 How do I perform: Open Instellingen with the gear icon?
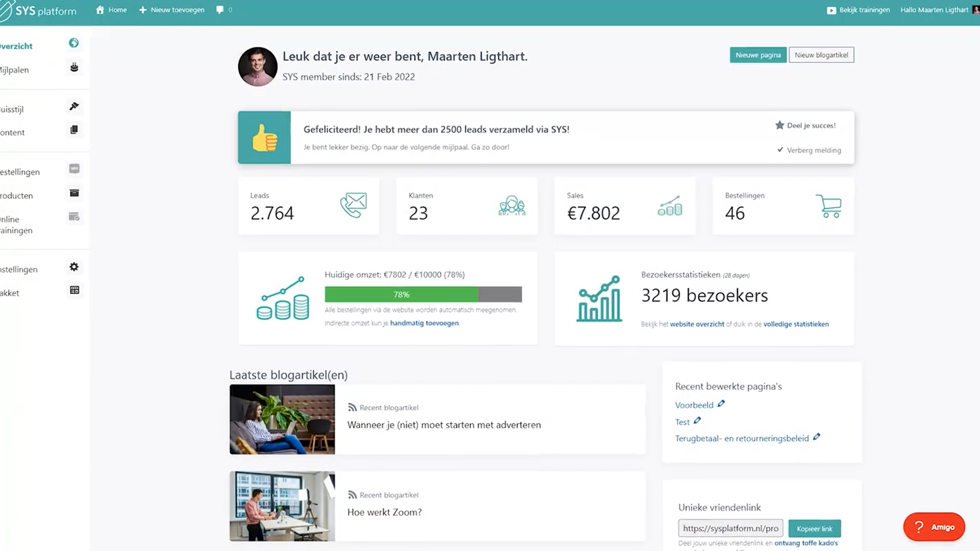[x=74, y=266]
